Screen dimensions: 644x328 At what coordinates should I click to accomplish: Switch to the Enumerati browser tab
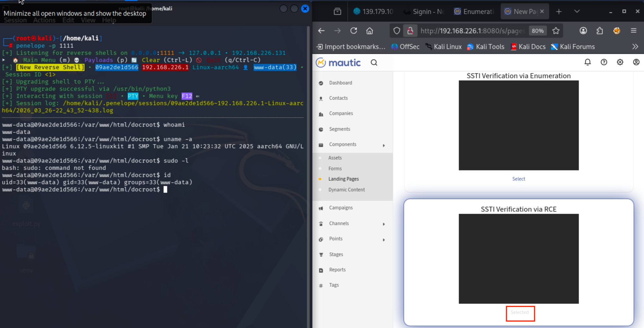tap(474, 12)
